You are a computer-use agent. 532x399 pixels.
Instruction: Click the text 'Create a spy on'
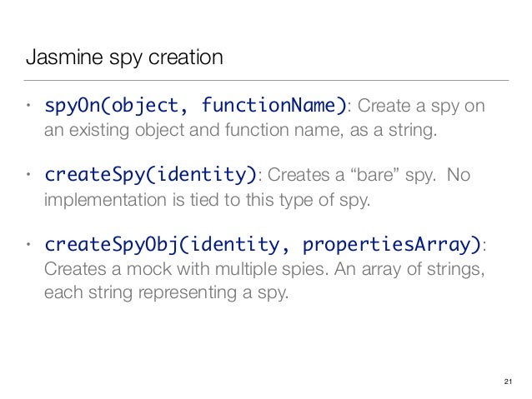click(421, 106)
